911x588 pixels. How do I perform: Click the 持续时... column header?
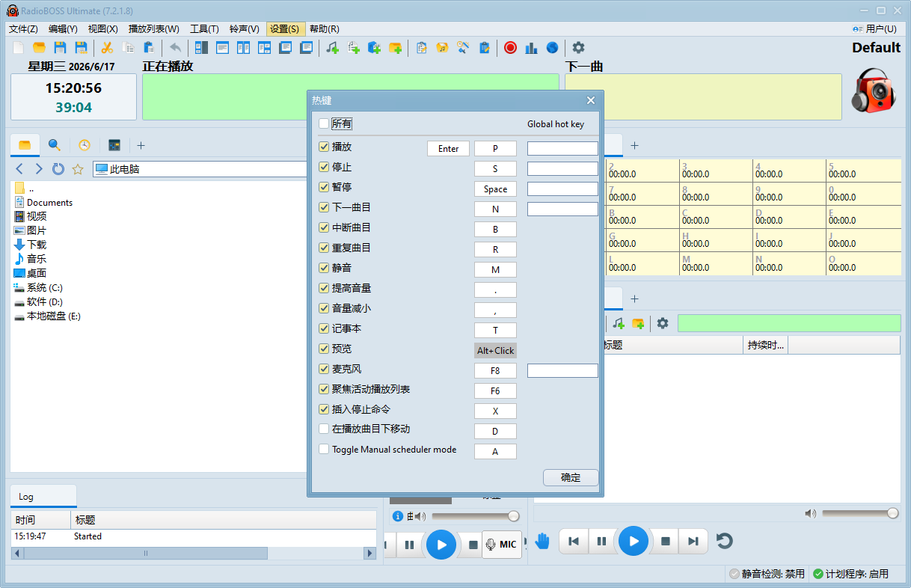point(766,345)
